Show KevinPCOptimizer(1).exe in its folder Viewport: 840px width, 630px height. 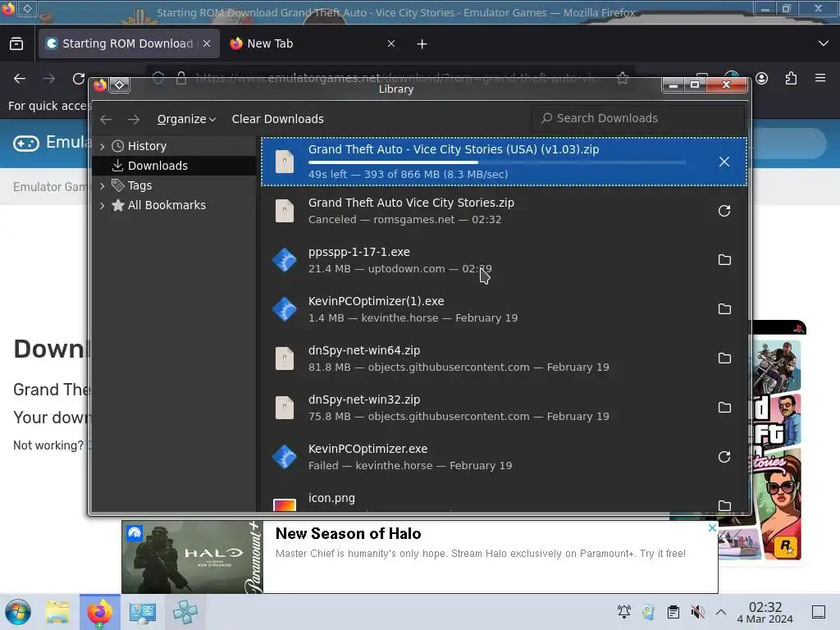click(x=724, y=309)
